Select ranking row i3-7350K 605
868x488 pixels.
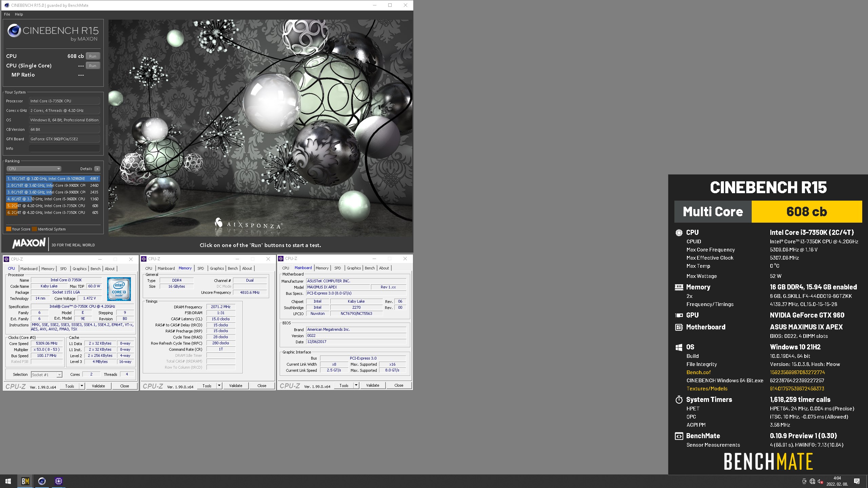pos(53,212)
